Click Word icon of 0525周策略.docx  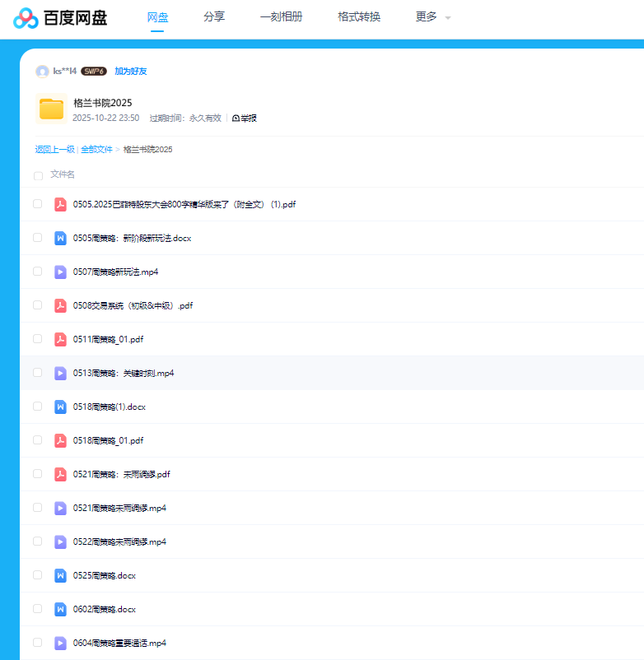(60, 575)
